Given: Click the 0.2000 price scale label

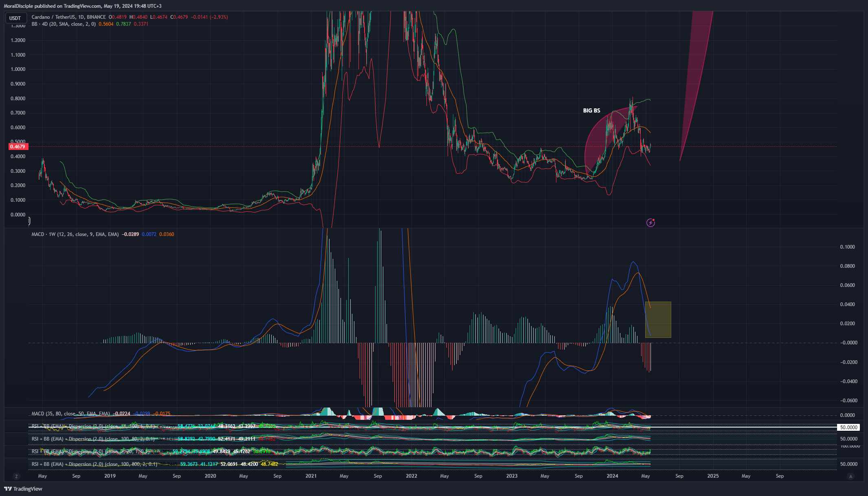Looking at the screenshot, I should point(18,185).
